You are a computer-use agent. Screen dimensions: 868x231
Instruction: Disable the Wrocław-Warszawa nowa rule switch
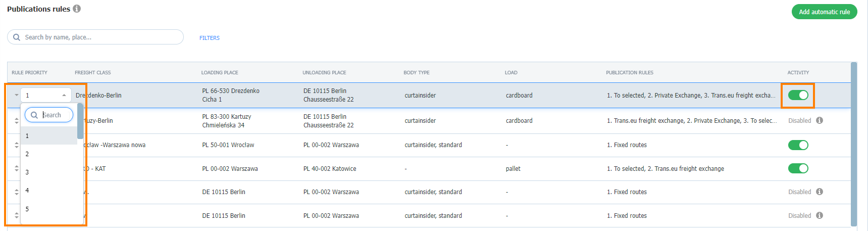point(798,145)
